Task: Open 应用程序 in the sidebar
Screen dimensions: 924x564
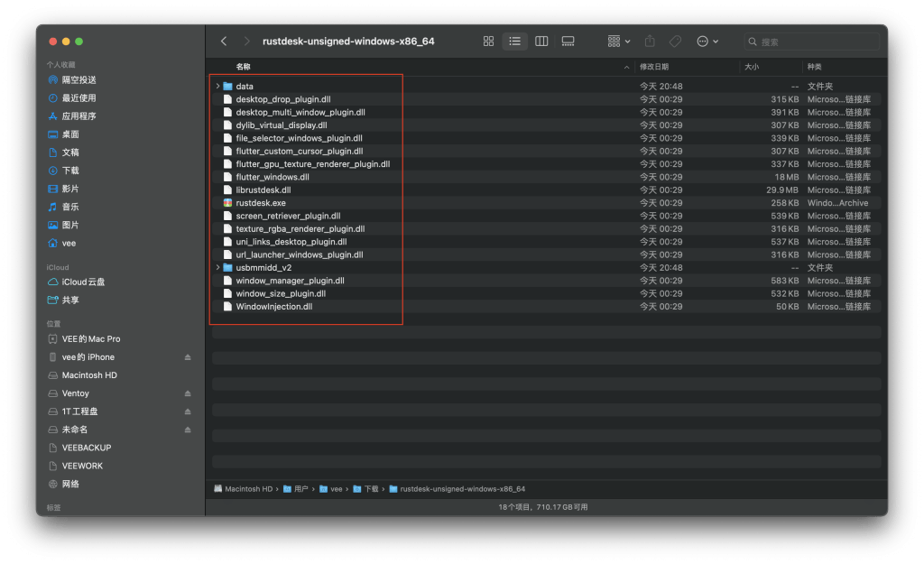Action: tap(79, 116)
